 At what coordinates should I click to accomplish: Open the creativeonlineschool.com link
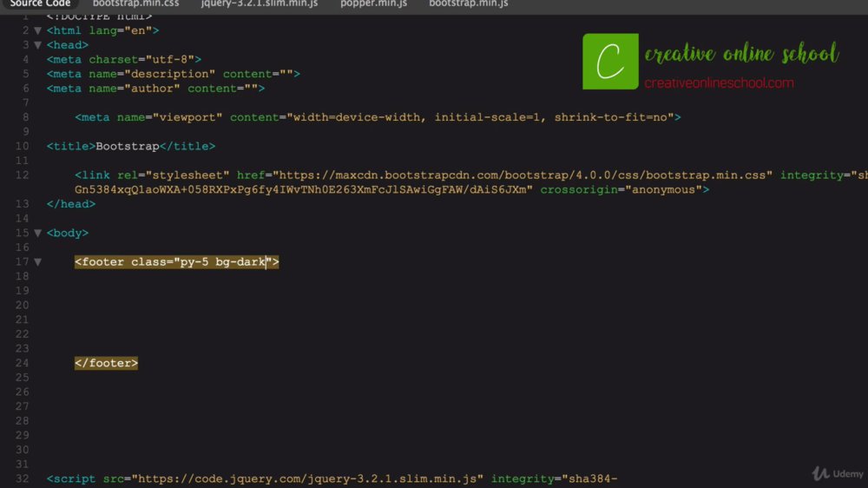coord(719,83)
